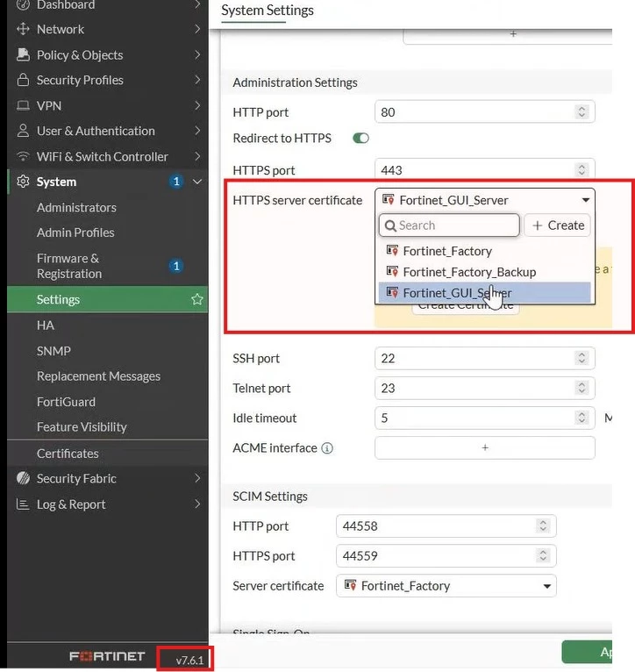Expand the Log & Report chevron

click(197, 504)
